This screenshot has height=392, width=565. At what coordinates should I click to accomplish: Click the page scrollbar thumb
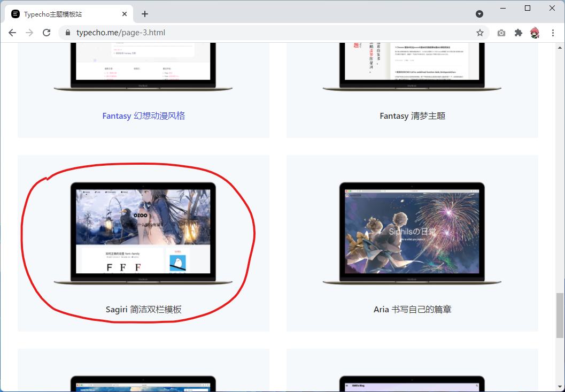[x=560, y=316]
